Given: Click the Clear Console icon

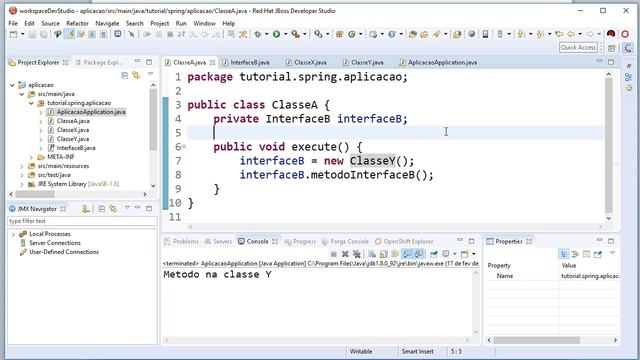Looking at the screenshot, I should [372, 254].
